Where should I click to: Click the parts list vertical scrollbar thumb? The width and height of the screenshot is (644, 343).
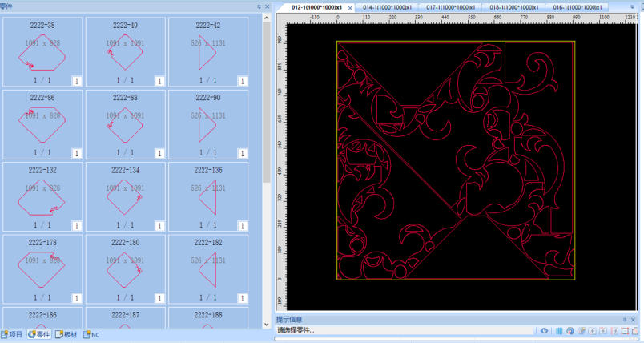pyautogui.click(x=266, y=103)
